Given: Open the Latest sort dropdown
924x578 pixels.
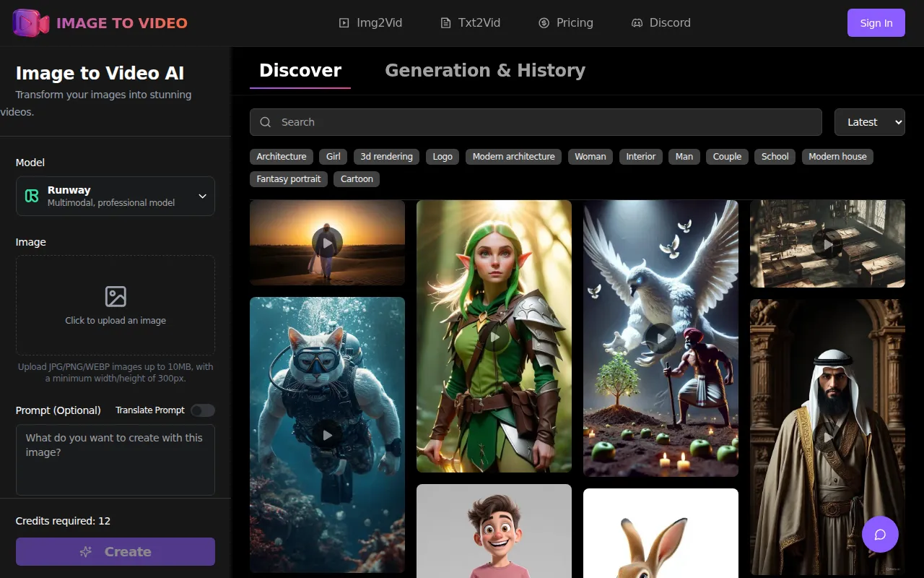Looking at the screenshot, I should 869,122.
